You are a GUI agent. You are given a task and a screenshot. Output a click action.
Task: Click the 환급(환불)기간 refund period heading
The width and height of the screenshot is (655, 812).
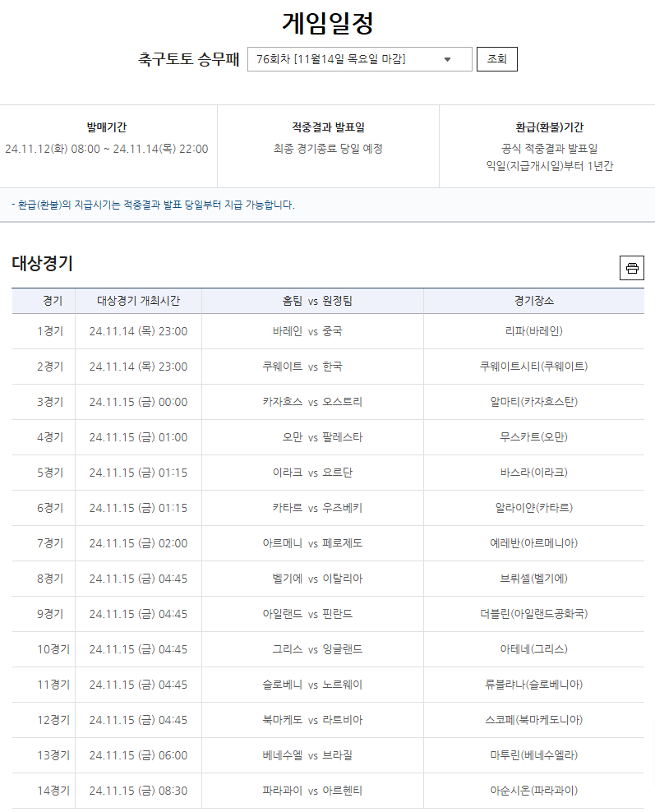pos(549,127)
